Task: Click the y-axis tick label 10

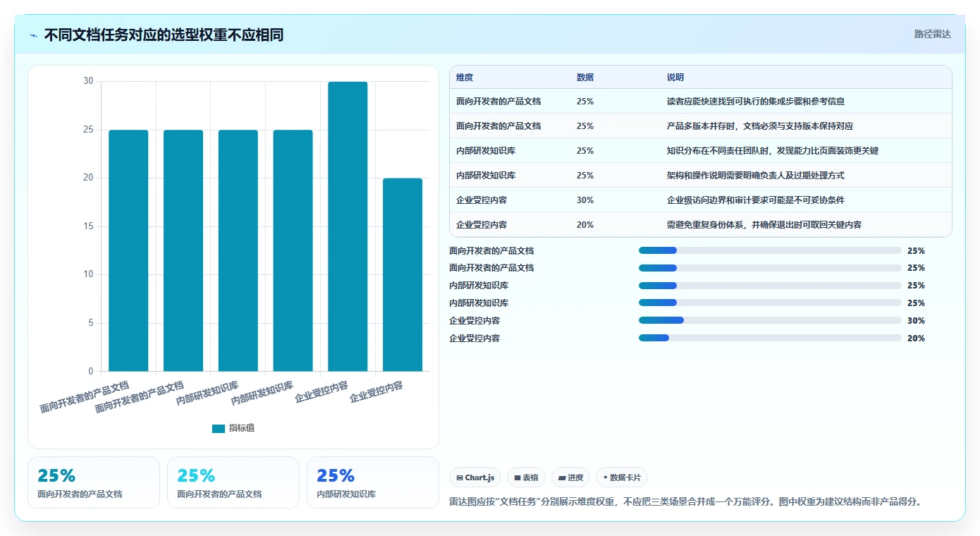Action: click(88, 274)
